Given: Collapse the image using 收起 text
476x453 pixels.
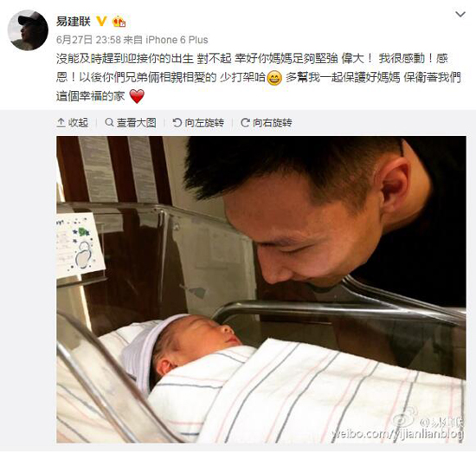Looking at the screenshot, I should [78, 123].
